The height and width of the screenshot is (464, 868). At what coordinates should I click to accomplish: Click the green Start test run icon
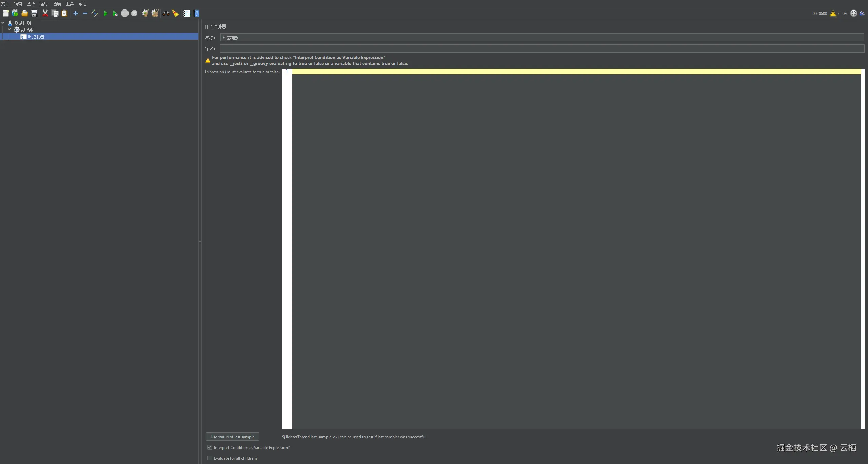tap(105, 14)
